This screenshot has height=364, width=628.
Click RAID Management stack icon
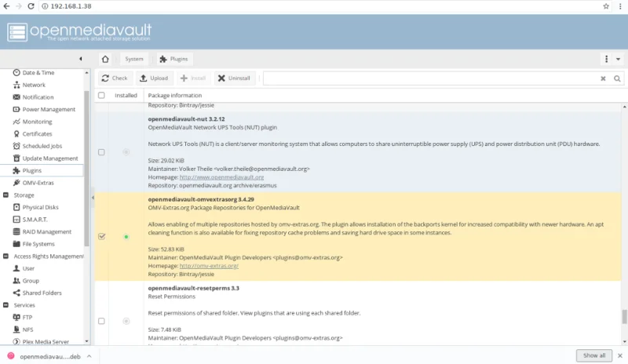pos(16,231)
